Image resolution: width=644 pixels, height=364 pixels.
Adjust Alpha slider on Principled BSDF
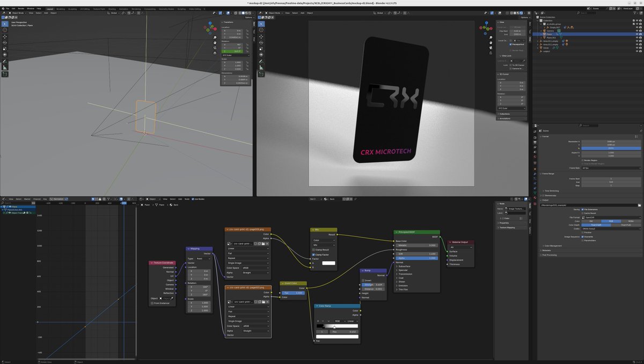(x=416, y=258)
